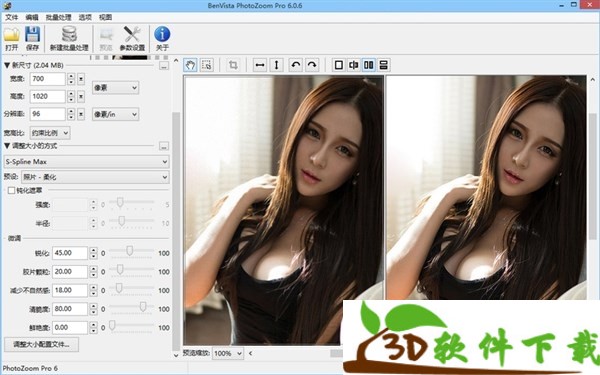Viewport: 600px width, 375px height.
Task: Flip the image vertically
Action: pyautogui.click(x=276, y=65)
